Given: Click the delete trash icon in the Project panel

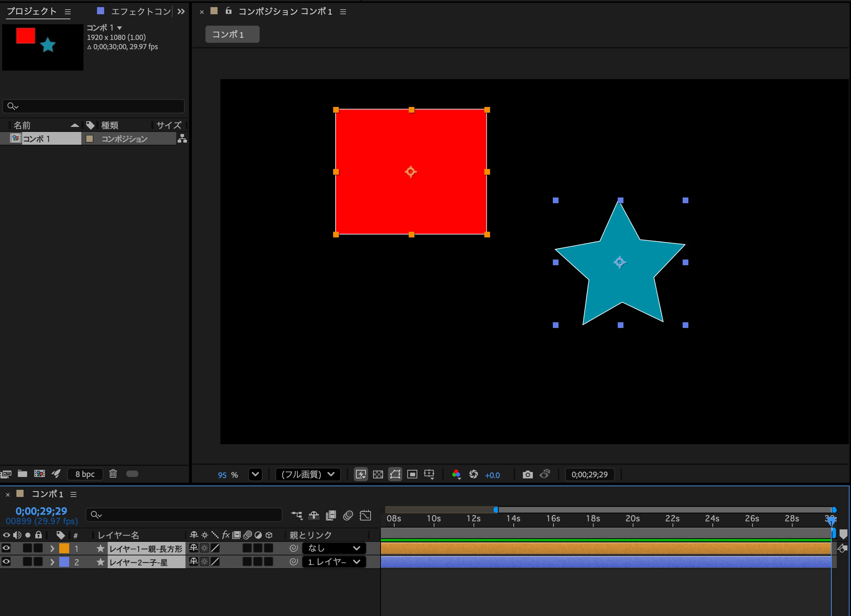Looking at the screenshot, I should click(113, 473).
